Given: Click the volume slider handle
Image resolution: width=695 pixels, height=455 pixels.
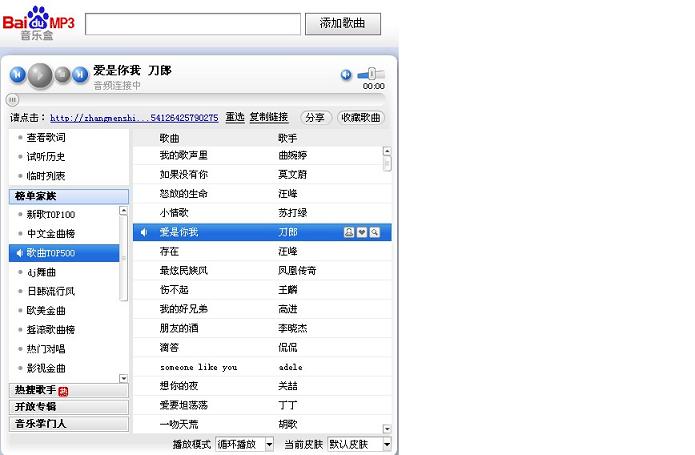Looking at the screenshot, I should [371, 74].
